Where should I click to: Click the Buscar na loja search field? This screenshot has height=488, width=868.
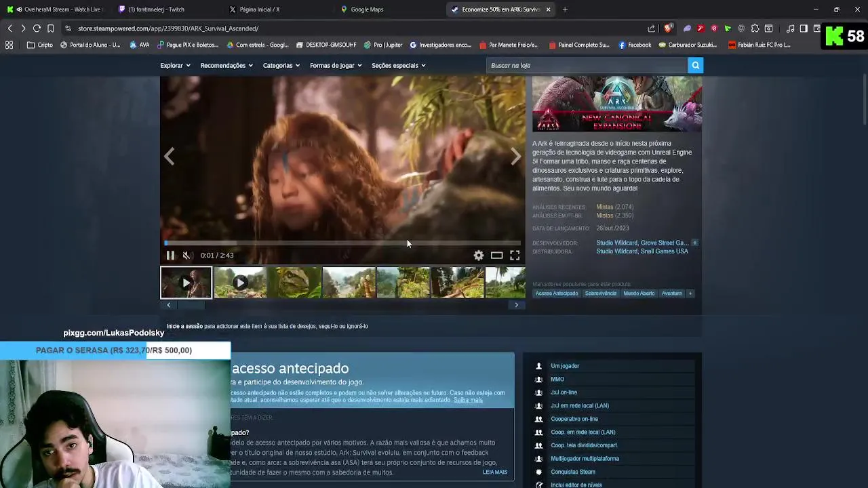(x=587, y=65)
